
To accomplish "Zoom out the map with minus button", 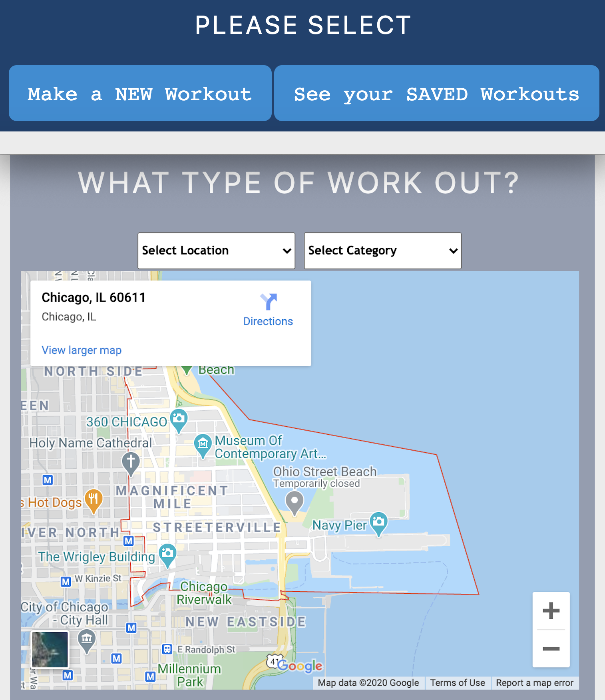I will [551, 648].
